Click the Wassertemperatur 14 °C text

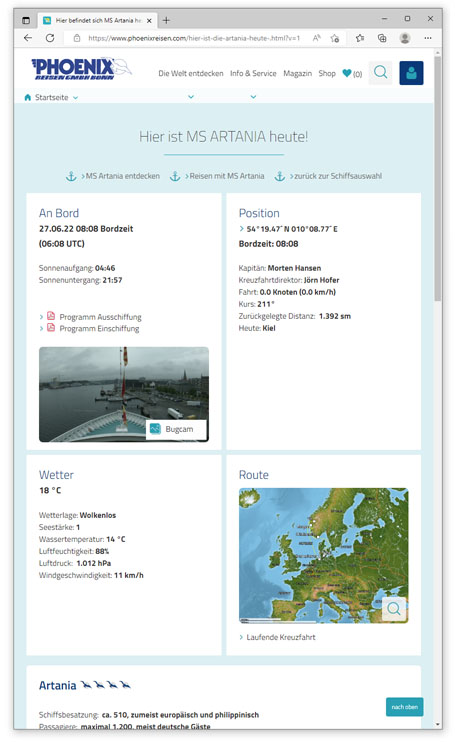pyautogui.click(x=82, y=539)
